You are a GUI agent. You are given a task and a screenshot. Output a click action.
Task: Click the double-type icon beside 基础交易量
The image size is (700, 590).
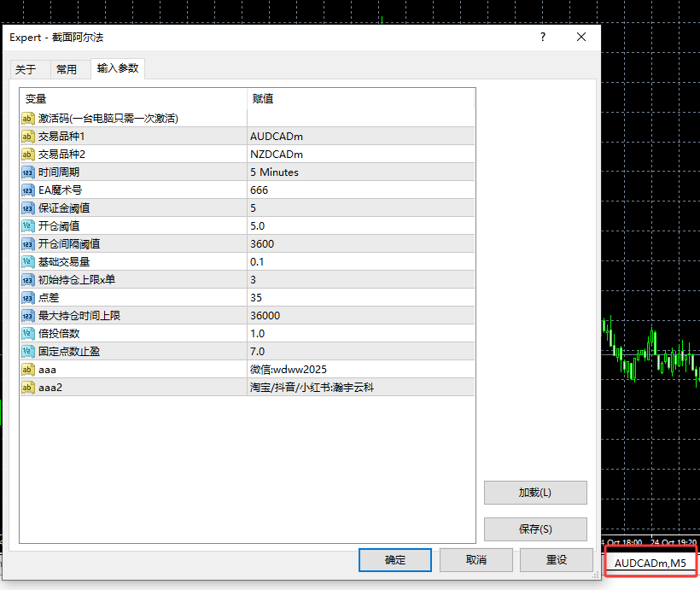(x=27, y=262)
